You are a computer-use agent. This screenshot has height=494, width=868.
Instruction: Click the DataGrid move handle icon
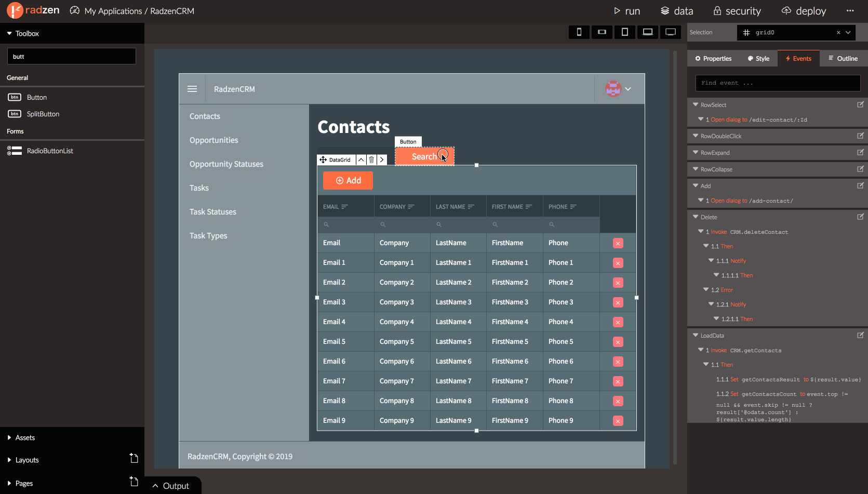tap(323, 160)
